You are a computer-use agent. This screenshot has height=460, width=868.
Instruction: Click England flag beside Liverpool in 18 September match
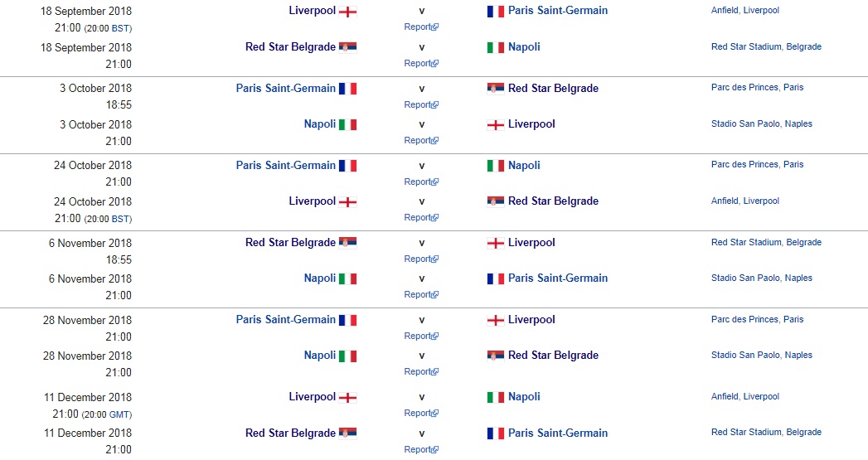tap(348, 12)
